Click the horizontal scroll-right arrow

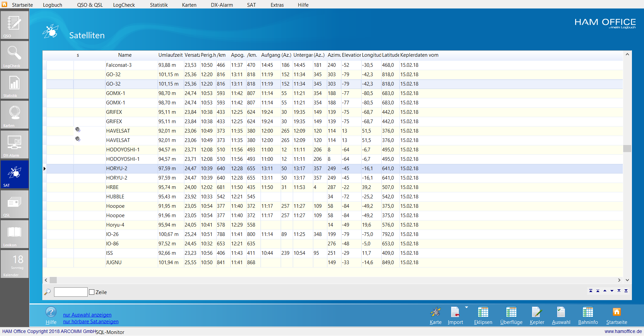coord(619,280)
